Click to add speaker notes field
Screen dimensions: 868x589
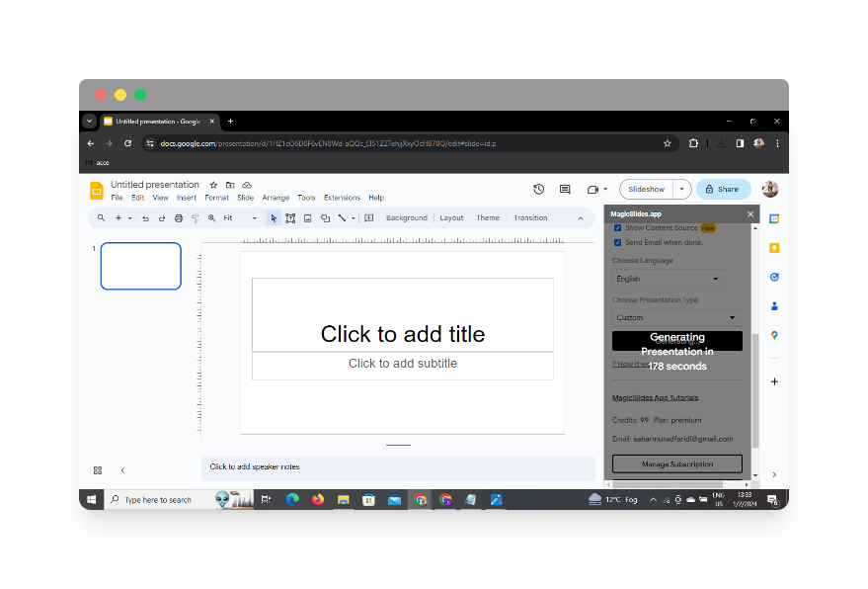point(398,467)
